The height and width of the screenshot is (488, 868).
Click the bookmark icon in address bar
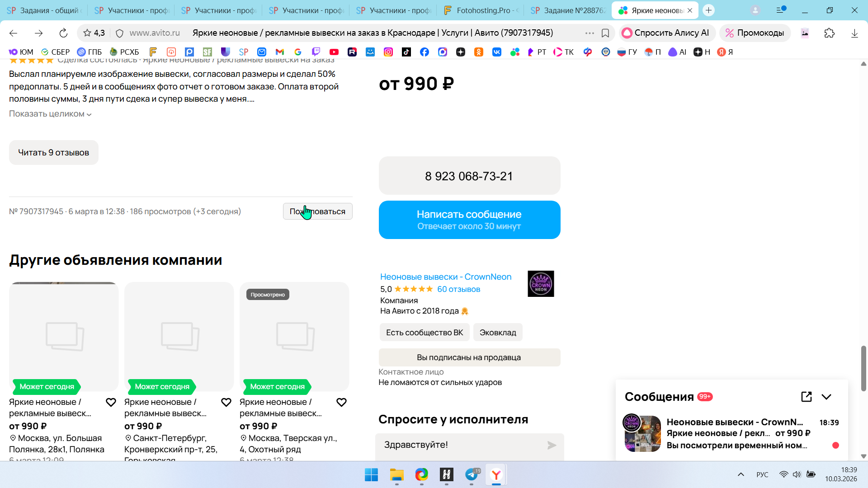click(x=605, y=33)
